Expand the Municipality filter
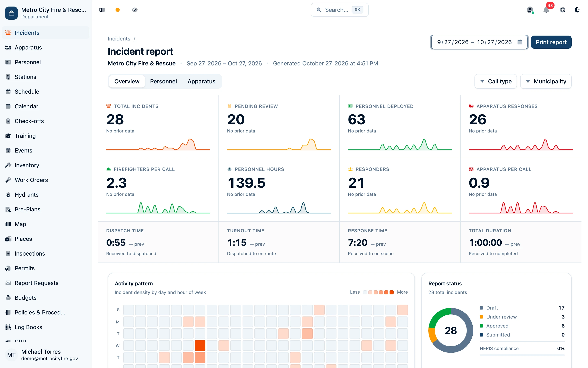Screen dimensions: 588x368 tap(546, 81)
